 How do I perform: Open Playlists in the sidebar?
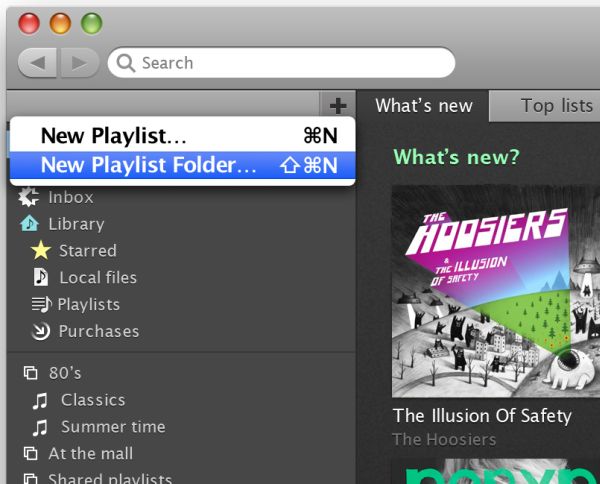88,305
